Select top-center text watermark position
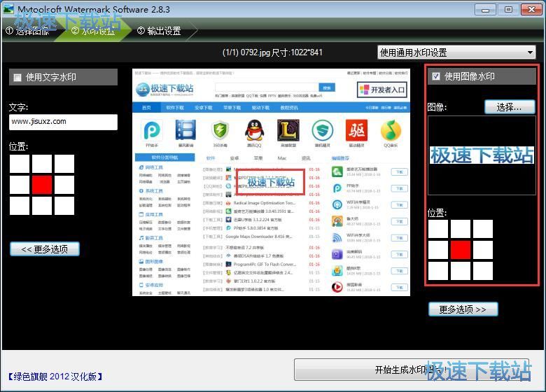The width and height of the screenshot is (546, 392). [x=42, y=164]
